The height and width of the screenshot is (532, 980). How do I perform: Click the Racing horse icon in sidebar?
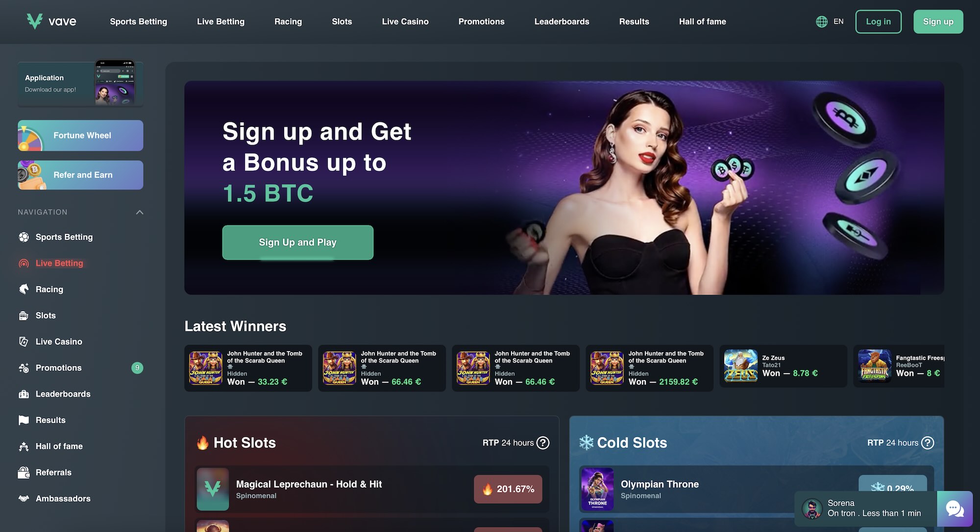(x=24, y=290)
